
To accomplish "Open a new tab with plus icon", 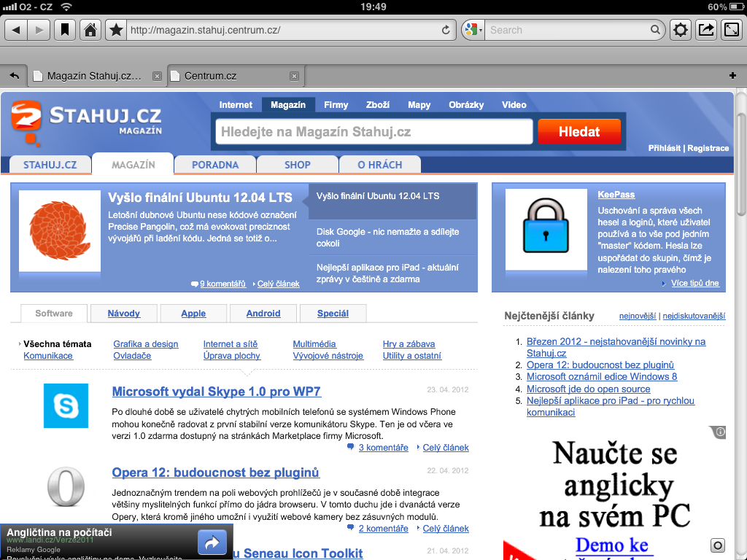I will coord(732,76).
